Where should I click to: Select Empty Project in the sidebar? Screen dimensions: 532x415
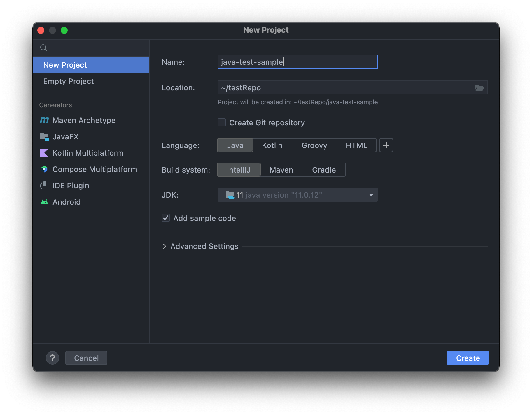[x=91, y=81]
